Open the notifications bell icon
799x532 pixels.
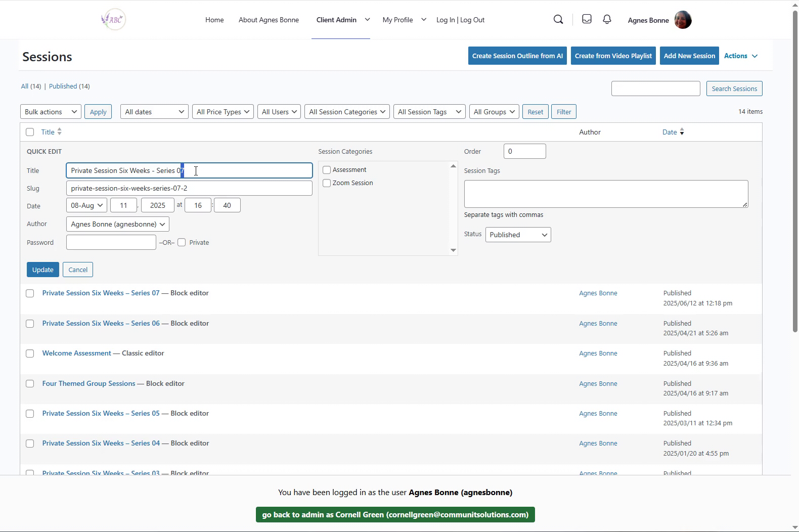pos(607,19)
